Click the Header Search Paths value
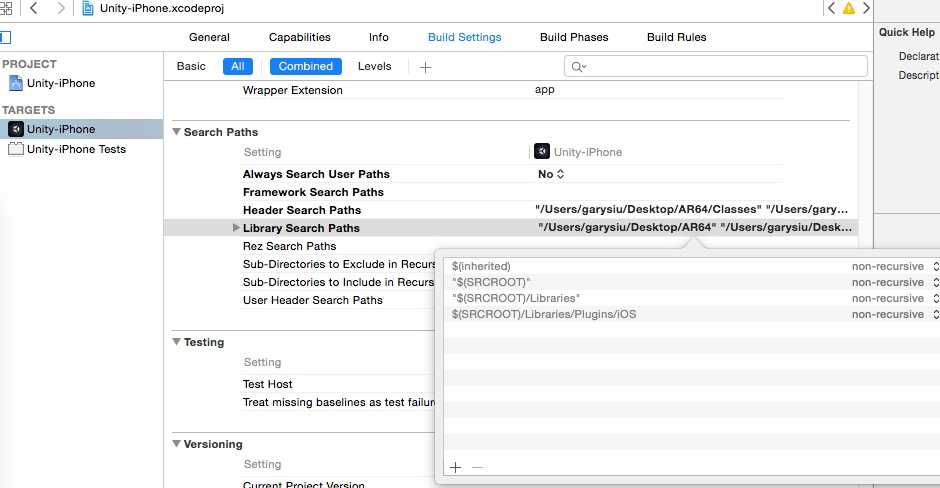940x488 pixels. point(691,209)
